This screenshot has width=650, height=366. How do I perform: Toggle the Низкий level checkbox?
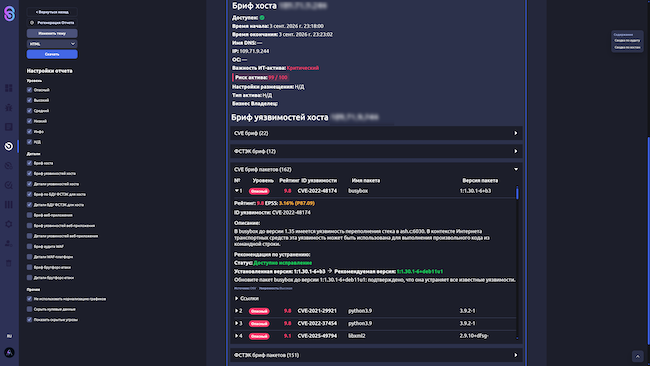pyautogui.click(x=29, y=121)
